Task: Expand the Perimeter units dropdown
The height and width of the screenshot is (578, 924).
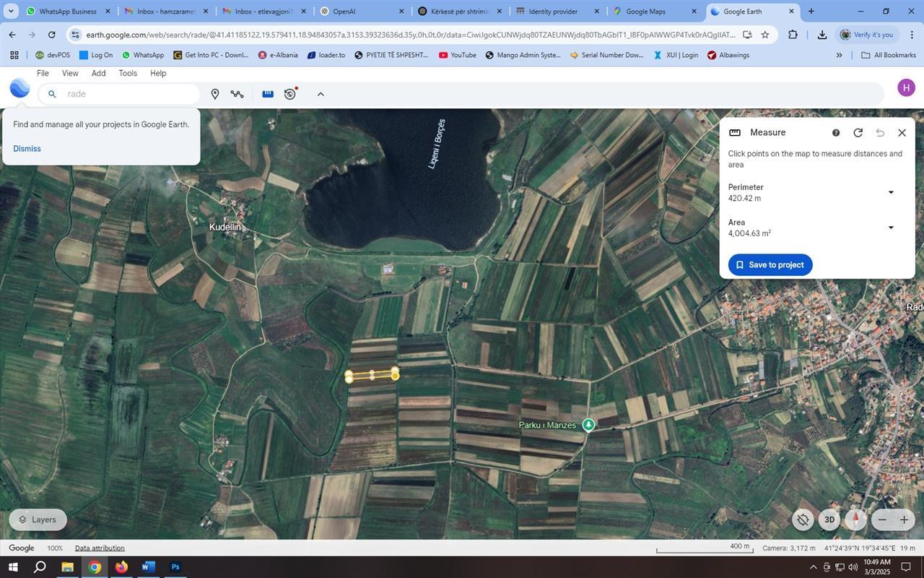Action: [890, 192]
